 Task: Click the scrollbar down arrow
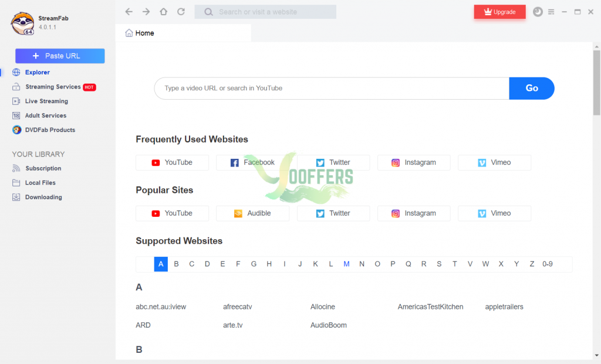597,356
